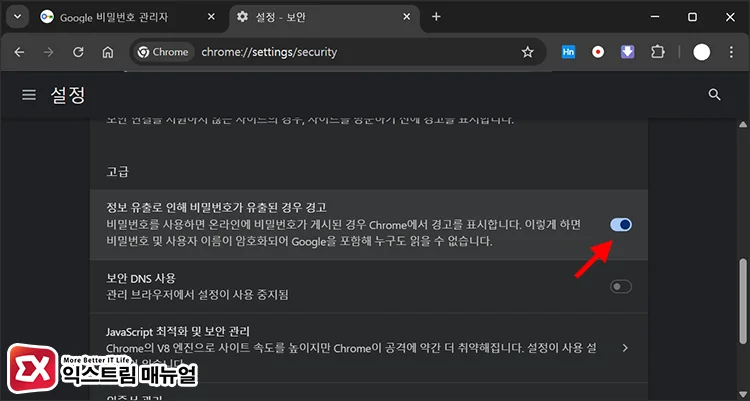Open the red dot recorder extension
Image resolution: width=750 pixels, height=401 pixels.
(598, 52)
